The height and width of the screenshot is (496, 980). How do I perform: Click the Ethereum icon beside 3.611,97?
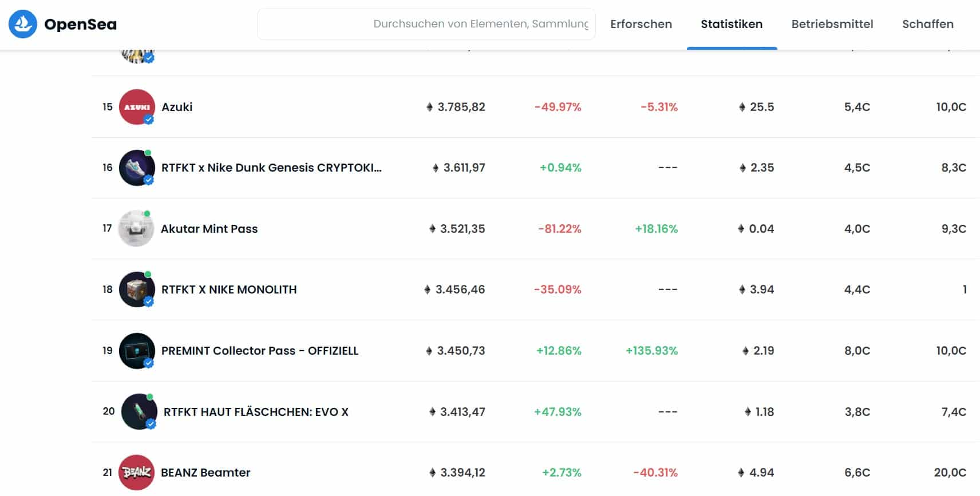tap(436, 168)
